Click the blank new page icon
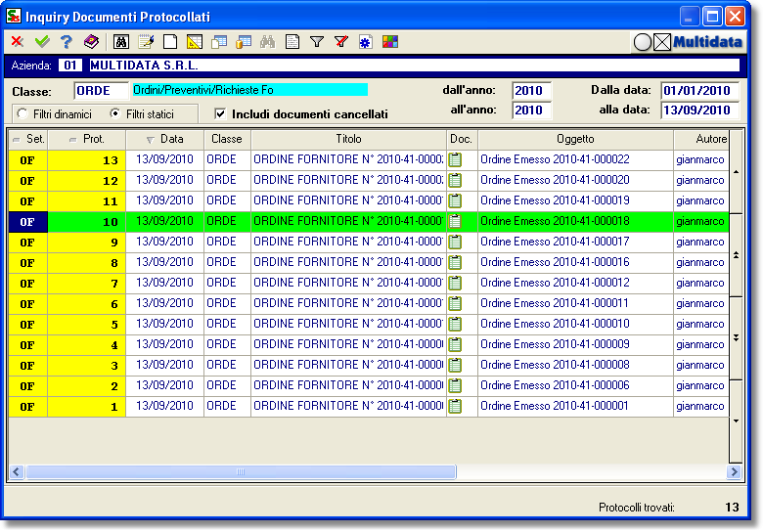 tap(170, 42)
